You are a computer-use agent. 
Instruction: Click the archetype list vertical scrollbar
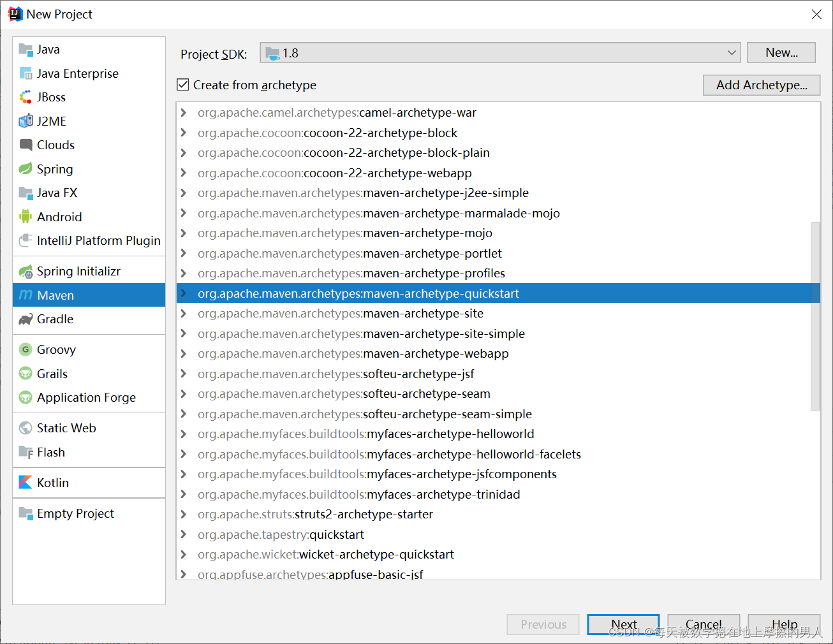[815, 316]
